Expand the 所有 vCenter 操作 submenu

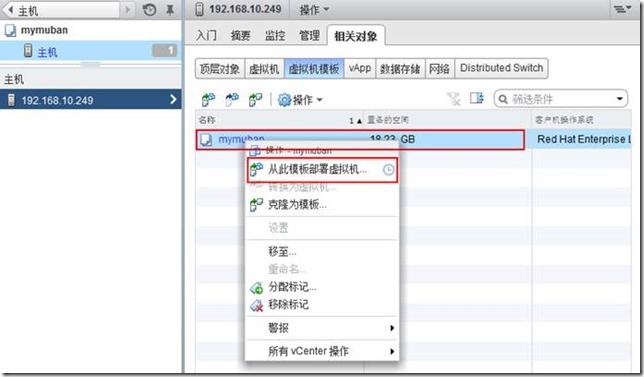[x=322, y=351]
